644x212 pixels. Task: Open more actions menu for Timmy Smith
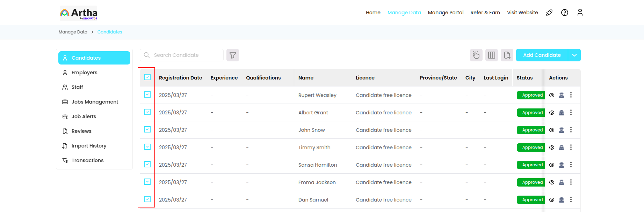click(571, 147)
